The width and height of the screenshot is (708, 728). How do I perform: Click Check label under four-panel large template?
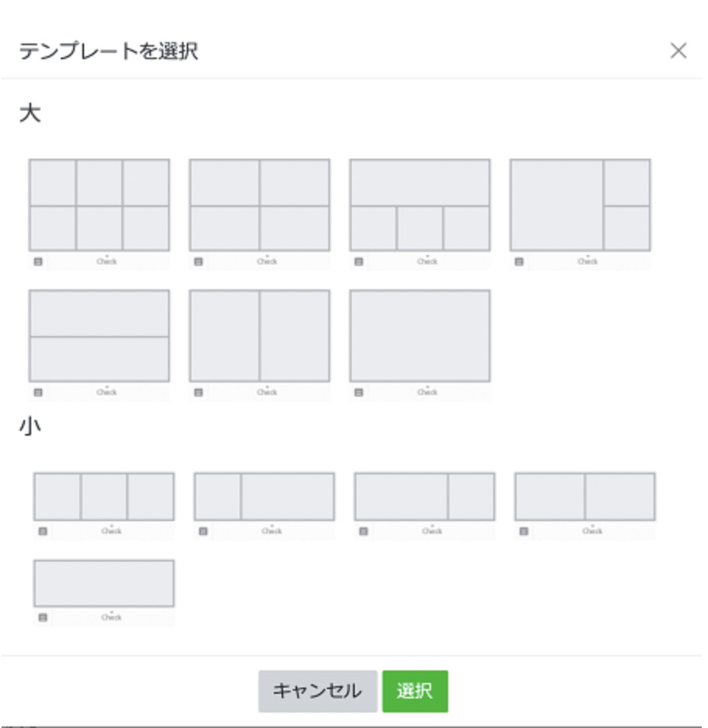click(x=267, y=261)
